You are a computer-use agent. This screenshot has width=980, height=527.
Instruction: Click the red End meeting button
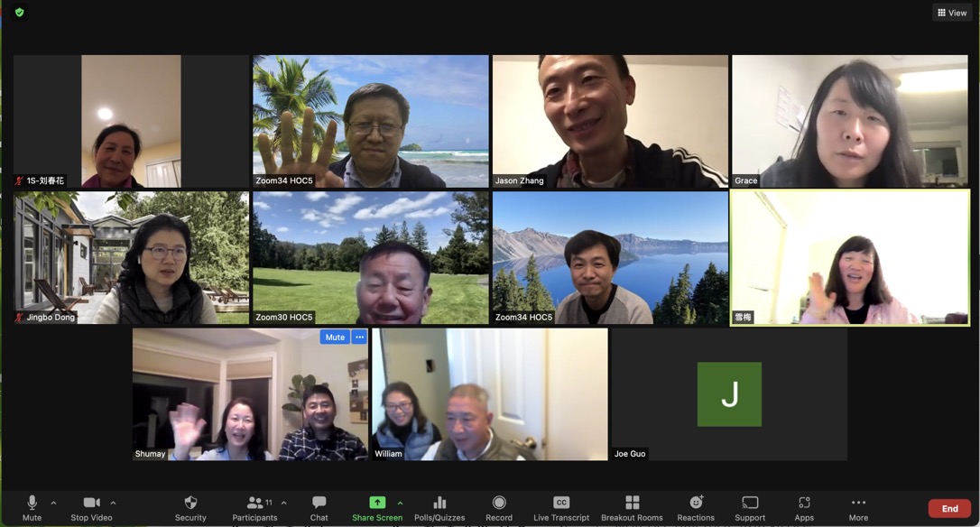(949, 508)
